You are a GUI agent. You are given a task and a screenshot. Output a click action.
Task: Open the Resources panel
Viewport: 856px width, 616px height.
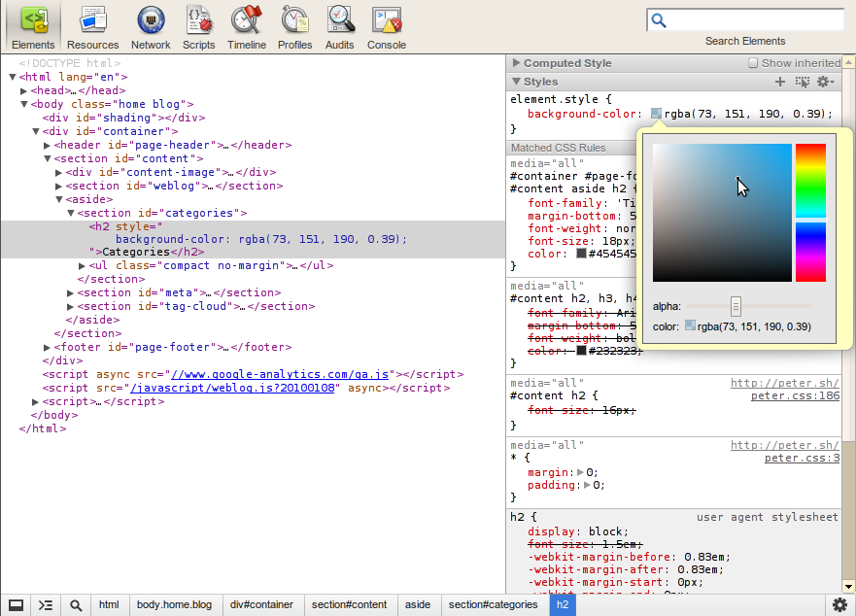(93, 27)
